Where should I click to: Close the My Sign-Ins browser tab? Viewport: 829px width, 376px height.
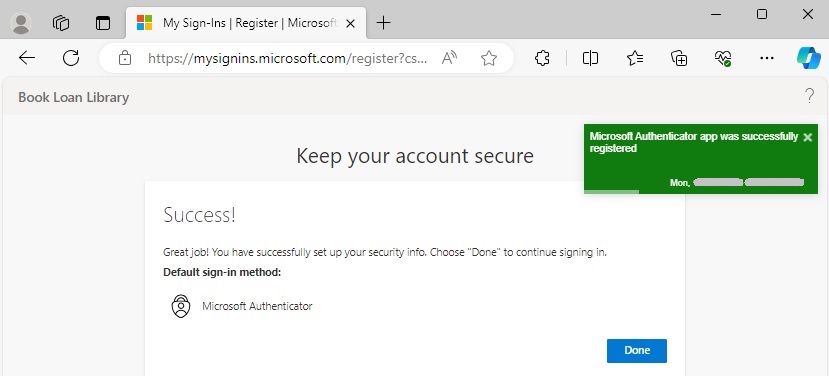350,23
